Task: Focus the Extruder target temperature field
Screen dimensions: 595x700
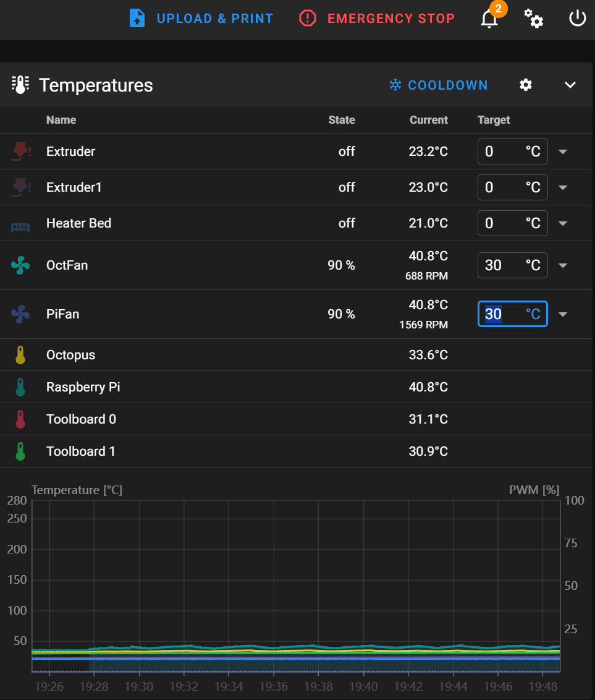Action: [x=512, y=152]
